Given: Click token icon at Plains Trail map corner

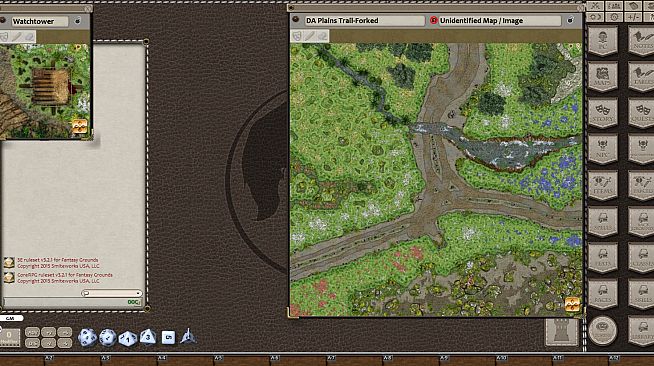Looking at the screenshot, I should (x=572, y=304).
